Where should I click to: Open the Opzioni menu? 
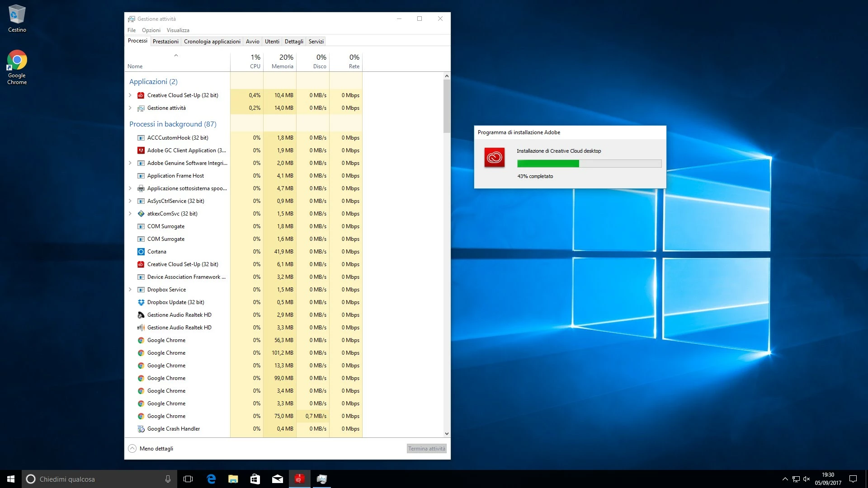[x=151, y=30]
